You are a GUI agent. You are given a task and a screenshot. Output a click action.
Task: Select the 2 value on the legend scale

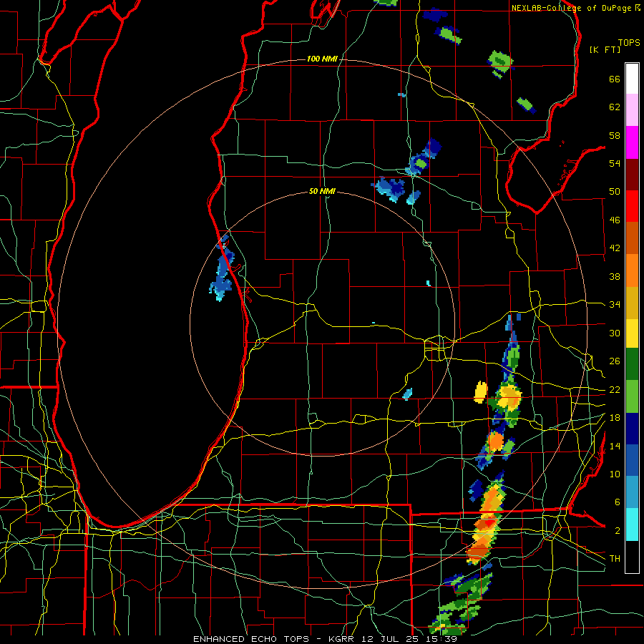click(x=617, y=531)
